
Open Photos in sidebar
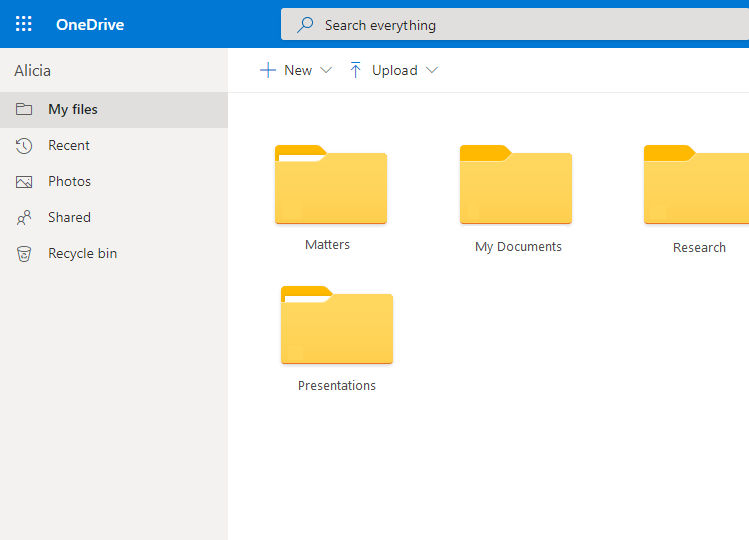(x=114, y=182)
